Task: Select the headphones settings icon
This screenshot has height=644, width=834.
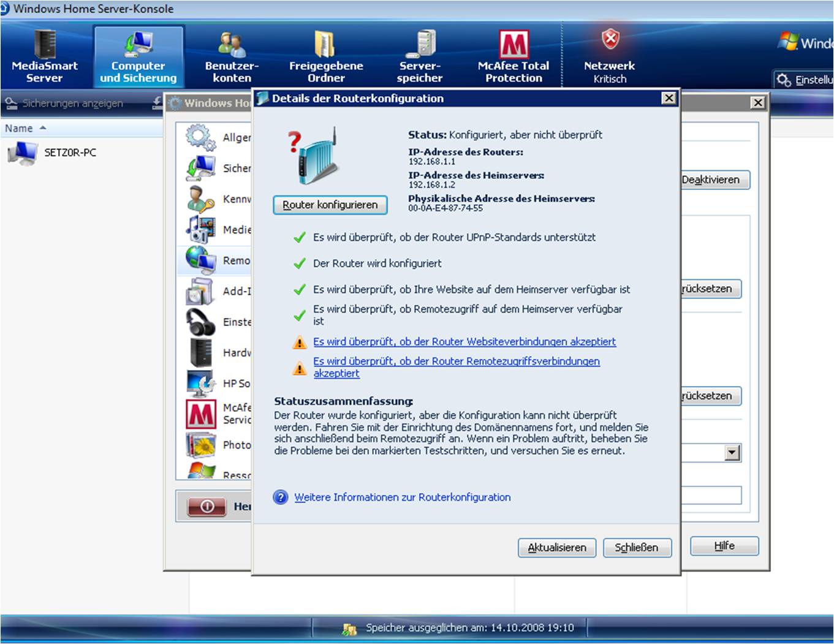Action: [201, 322]
